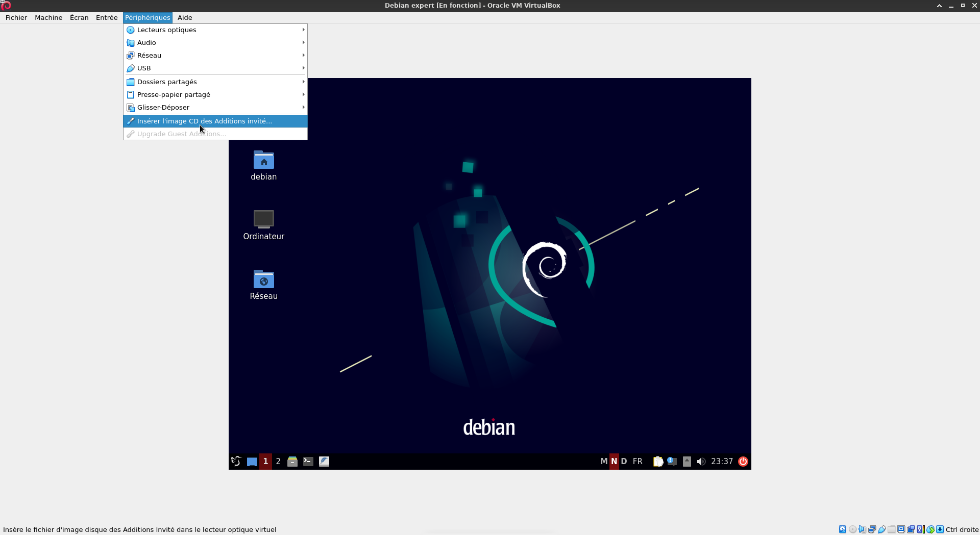Click the removable media eject tray icon

coord(687,462)
